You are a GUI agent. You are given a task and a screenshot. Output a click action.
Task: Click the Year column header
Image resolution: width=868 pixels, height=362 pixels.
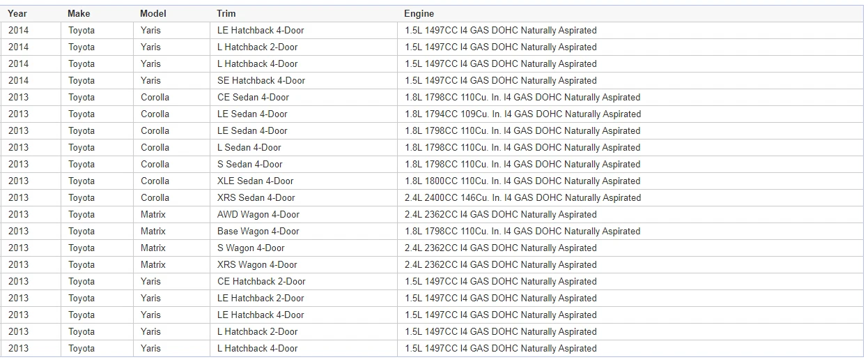point(17,13)
